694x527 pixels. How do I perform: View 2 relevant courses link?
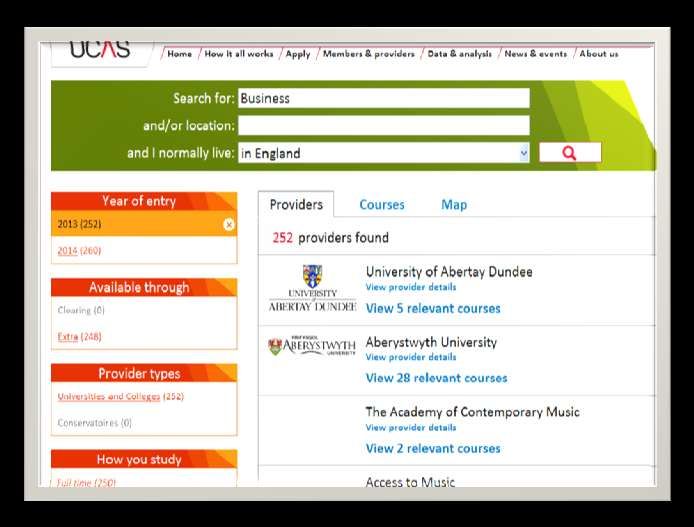point(433,448)
